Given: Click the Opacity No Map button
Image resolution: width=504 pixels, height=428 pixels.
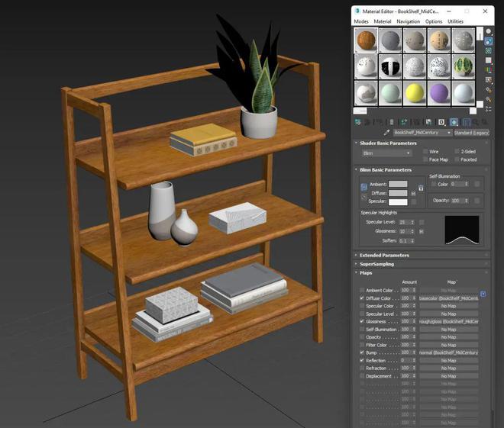Looking at the screenshot, I should (449, 336).
